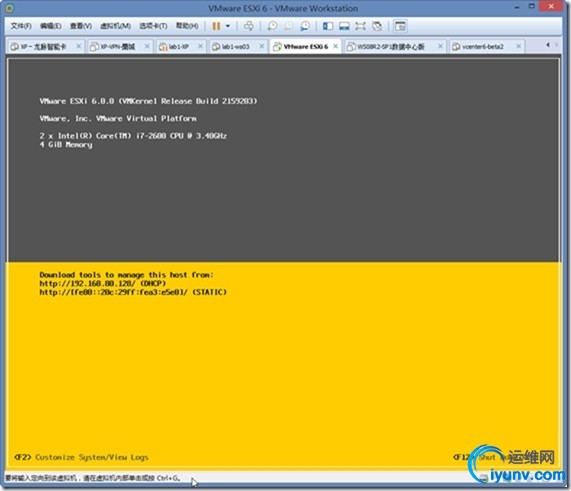Take a snapshot of this VM
This screenshot has width=571, height=491.
point(272,26)
